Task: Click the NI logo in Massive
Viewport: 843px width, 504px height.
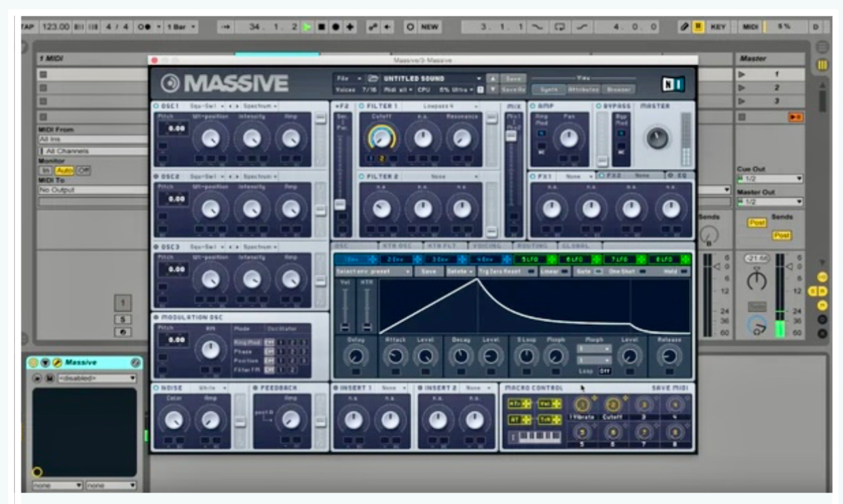Action: coord(673,84)
